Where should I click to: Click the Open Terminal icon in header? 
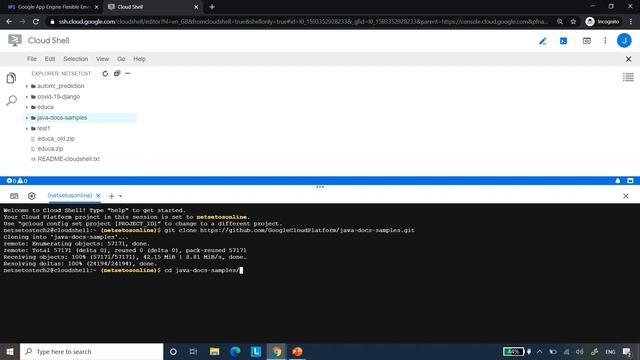(x=563, y=41)
